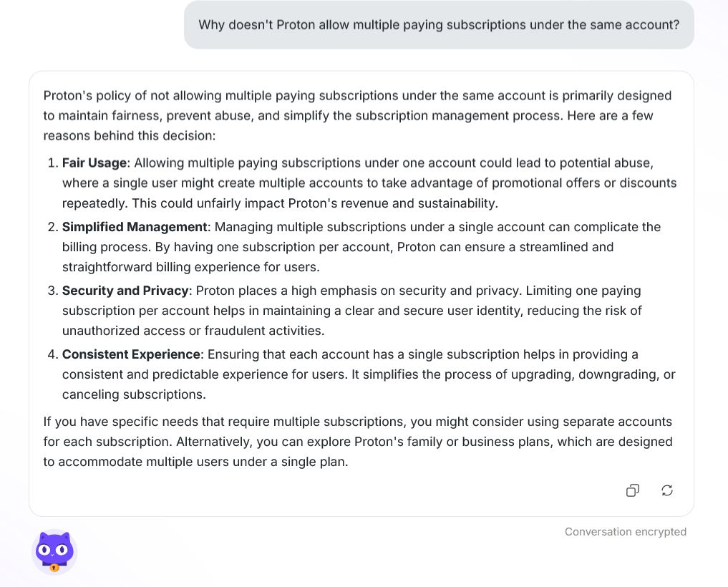
Task: Click list number 1 marker
Action: coord(53,163)
